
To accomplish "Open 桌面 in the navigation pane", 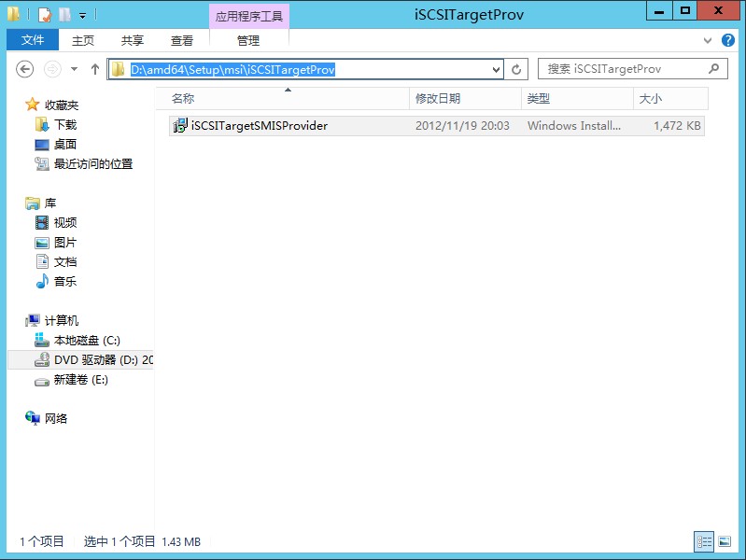I will (65, 144).
